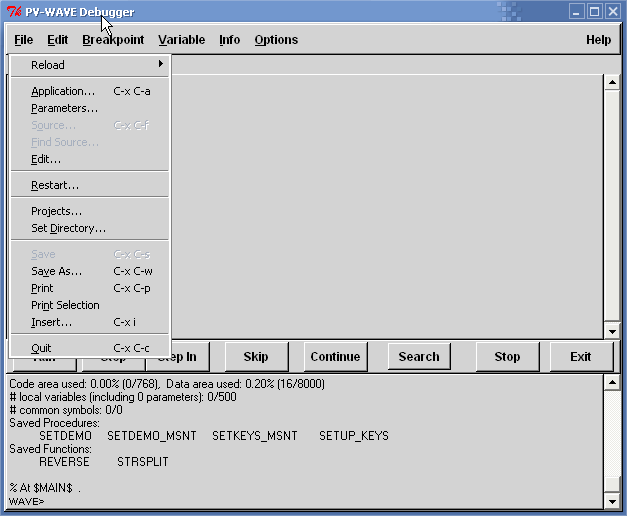This screenshot has width=627, height=516.
Task: Open the Breakpoint menu
Action: pos(113,40)
